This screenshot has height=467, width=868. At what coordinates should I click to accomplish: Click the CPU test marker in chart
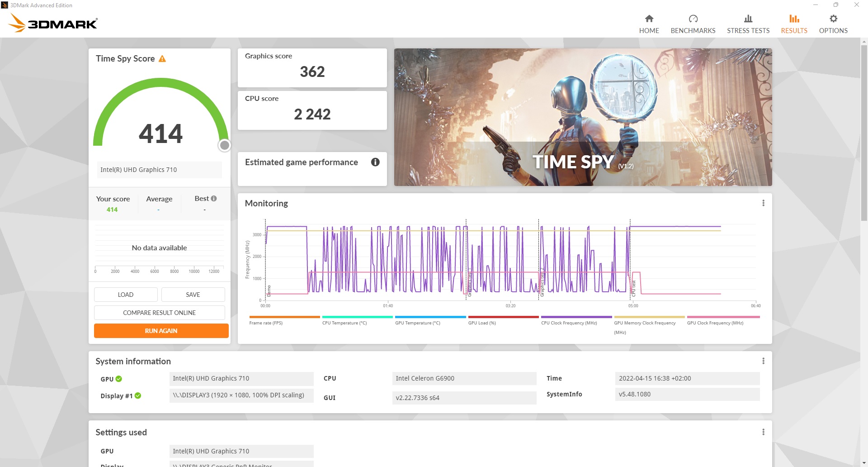[x=633, y=288]
